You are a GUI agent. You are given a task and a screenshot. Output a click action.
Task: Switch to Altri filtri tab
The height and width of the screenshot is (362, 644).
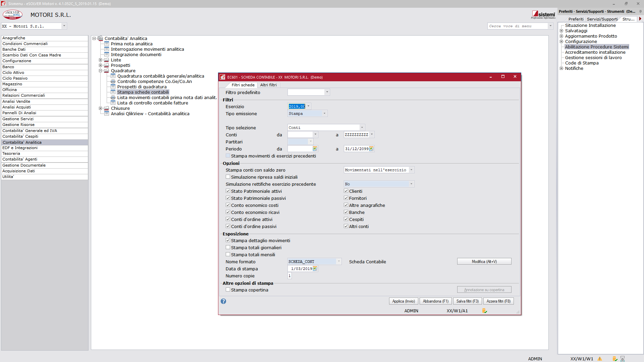coord(268,85)
